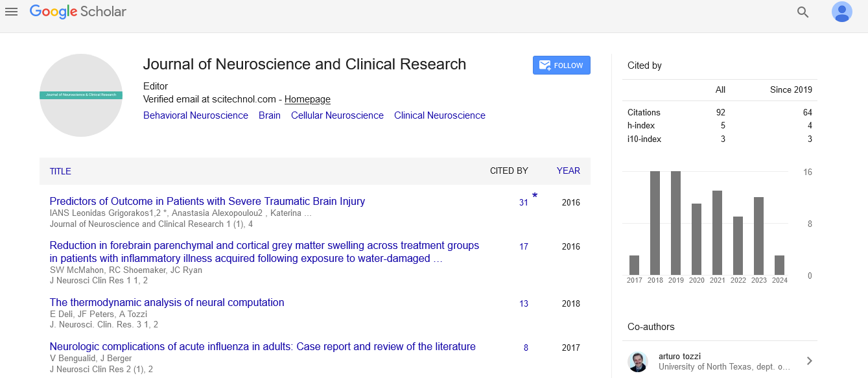Select authors 'SW McMahon, RC Shoemaker, JC Ryan'
868x378 pixels.
[x=126, y=270]
